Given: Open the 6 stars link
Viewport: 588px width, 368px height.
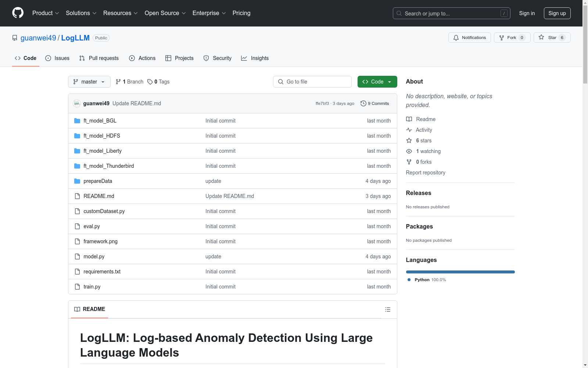Looking at the screenshot, I should (419, 141).
